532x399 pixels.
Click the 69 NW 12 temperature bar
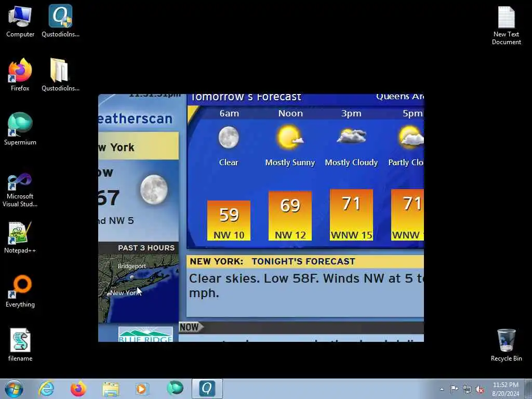pos(290,216)
